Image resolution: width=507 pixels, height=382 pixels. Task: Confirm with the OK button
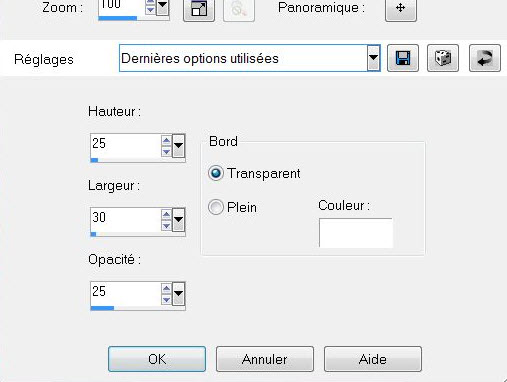tap(157, 359)
